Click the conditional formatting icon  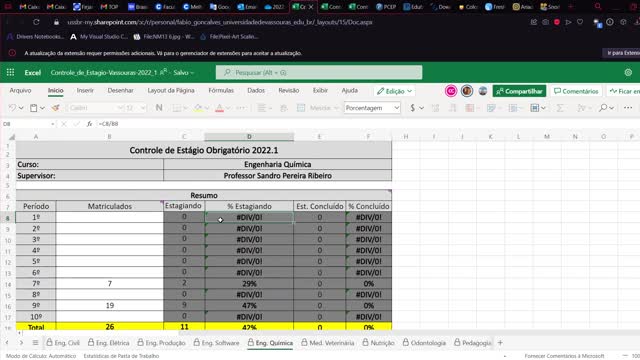(470, 108)
